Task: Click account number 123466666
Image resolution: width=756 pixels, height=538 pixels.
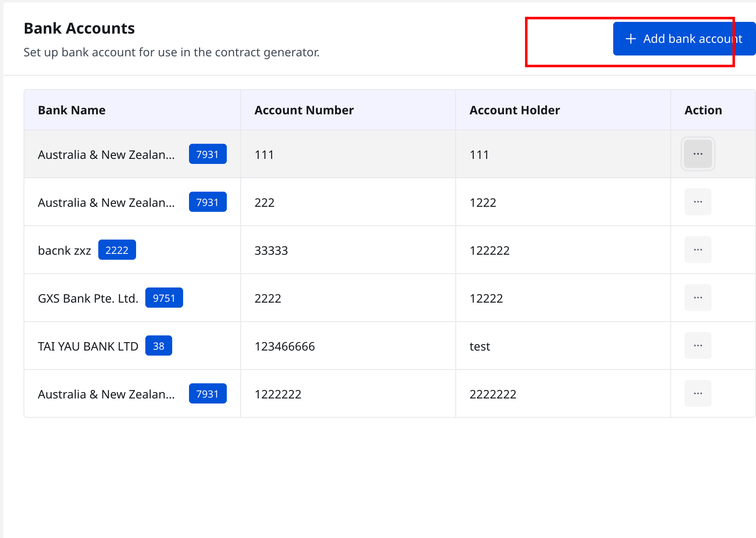Action: [285, 346]
